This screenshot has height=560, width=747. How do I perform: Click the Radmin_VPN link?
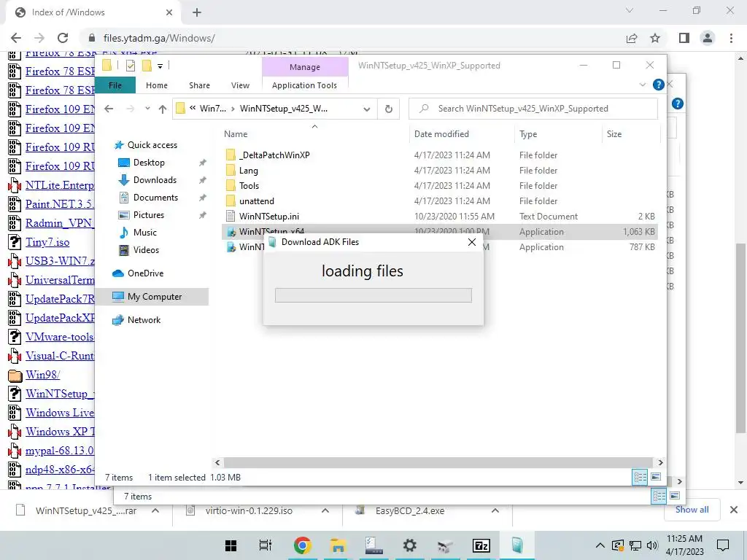(60, 223)
